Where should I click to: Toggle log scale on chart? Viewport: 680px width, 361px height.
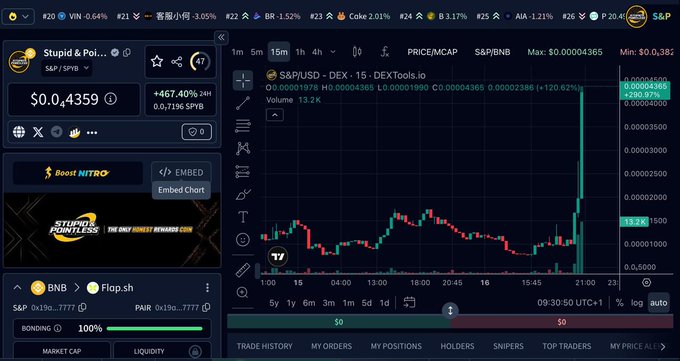pyautogui.click(x=637, y=303)
